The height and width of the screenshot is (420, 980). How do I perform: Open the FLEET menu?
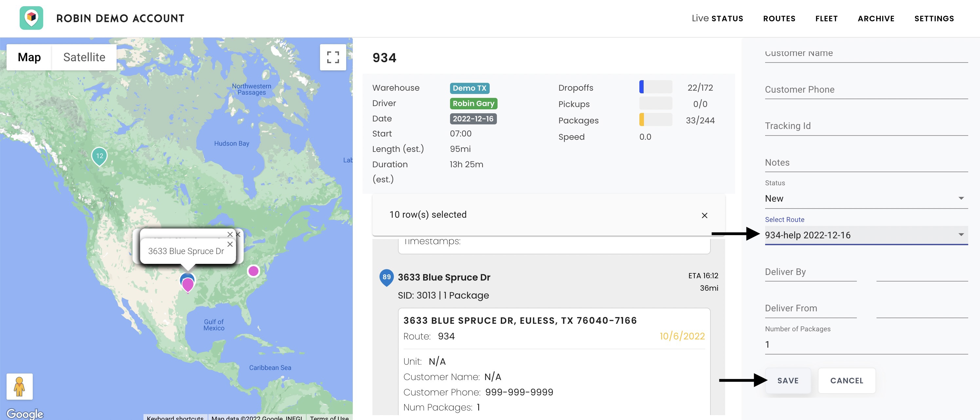point(826,19)
